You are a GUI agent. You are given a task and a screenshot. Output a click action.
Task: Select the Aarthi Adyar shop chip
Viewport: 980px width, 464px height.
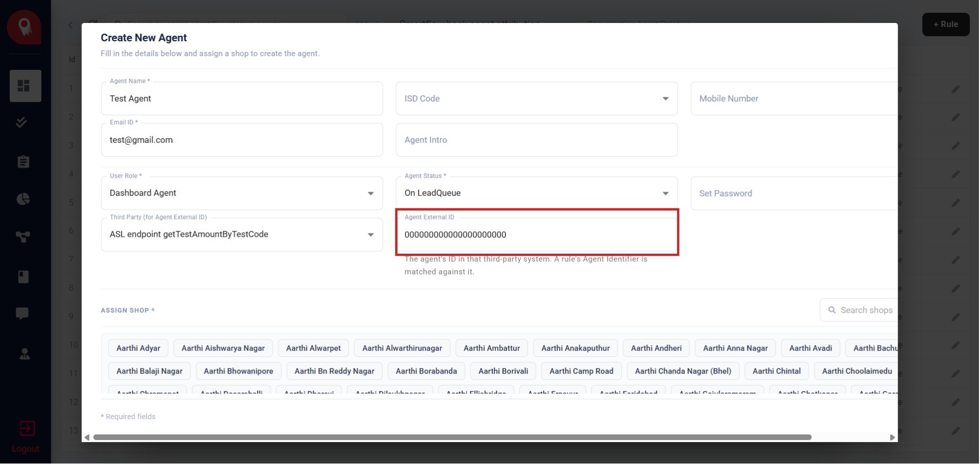(138, 348)
